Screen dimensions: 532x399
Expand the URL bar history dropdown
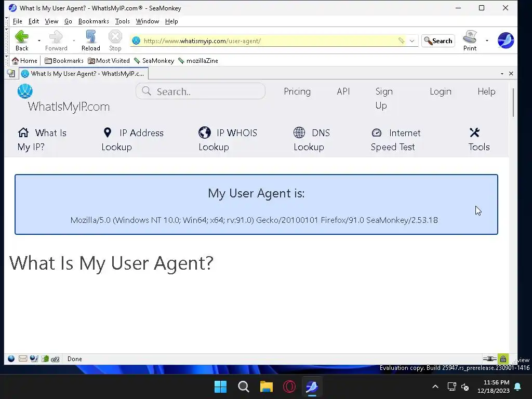(412, 41)
